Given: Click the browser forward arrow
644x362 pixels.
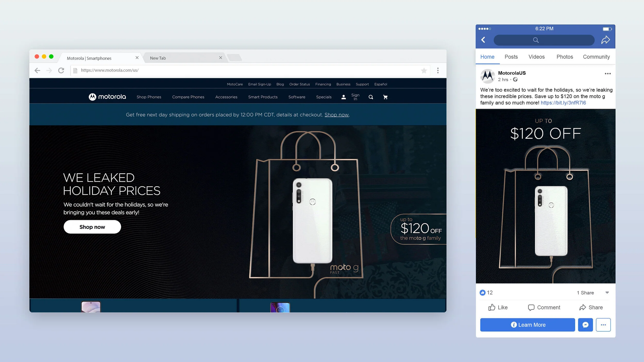Looking at the screenshot, I should click(x=49, y=70).
